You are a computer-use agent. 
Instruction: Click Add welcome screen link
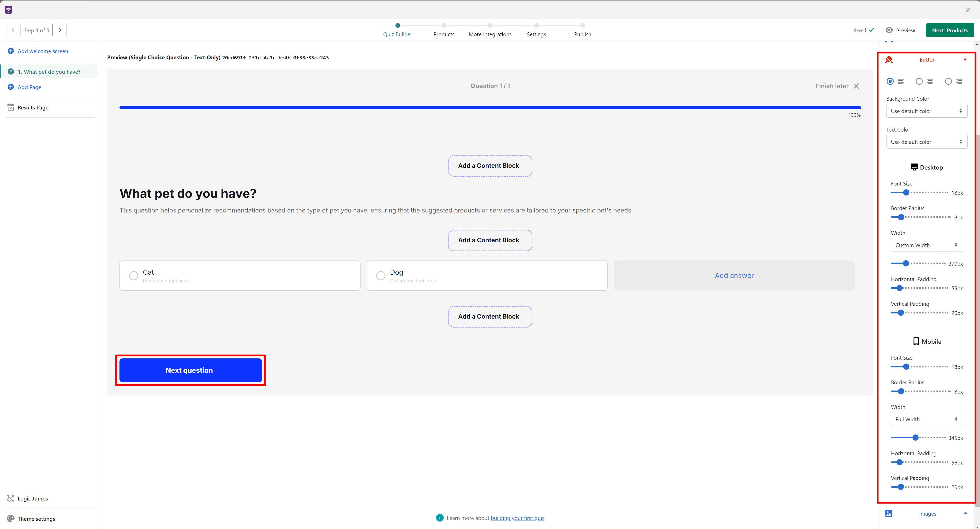coord(43,51)
